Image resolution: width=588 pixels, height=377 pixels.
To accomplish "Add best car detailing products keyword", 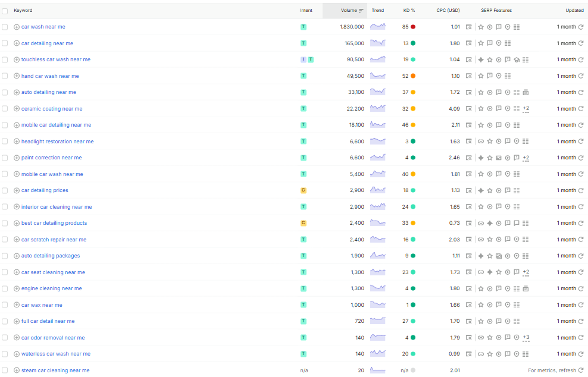I will click(17, 223).
